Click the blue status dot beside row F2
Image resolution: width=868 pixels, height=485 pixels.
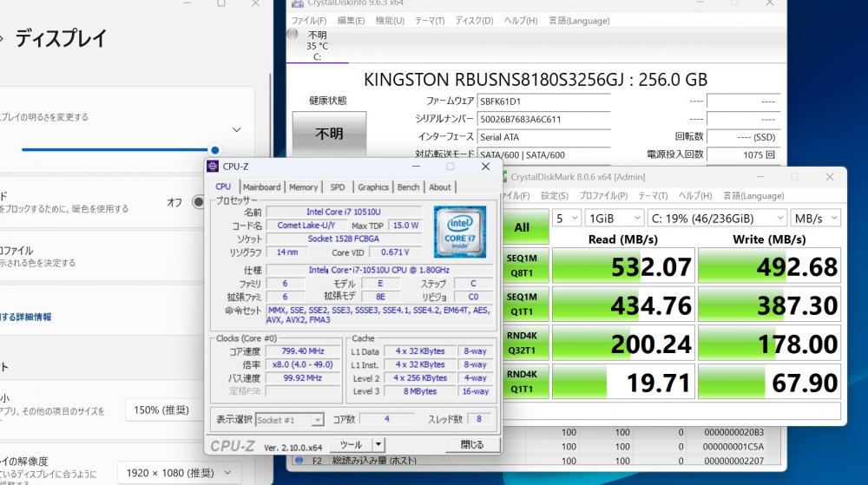click(x=299, y=460)
